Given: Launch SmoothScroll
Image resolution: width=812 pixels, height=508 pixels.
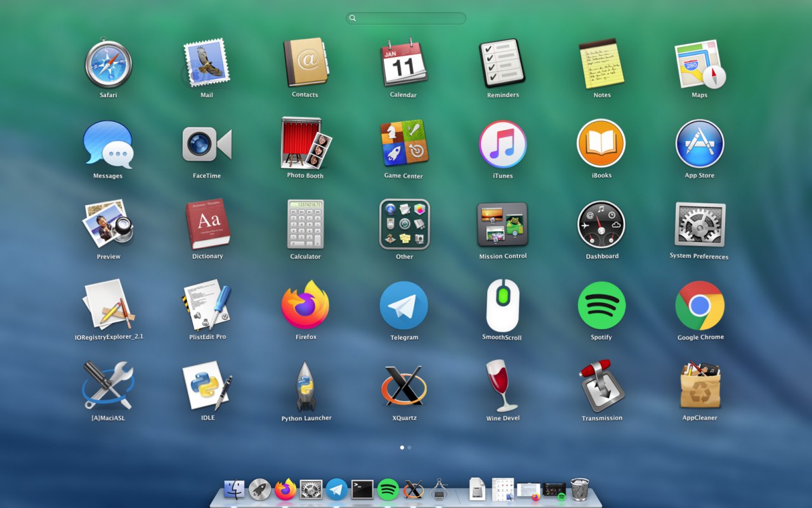Looking at the screenshot, I should (x=502, y=305).
